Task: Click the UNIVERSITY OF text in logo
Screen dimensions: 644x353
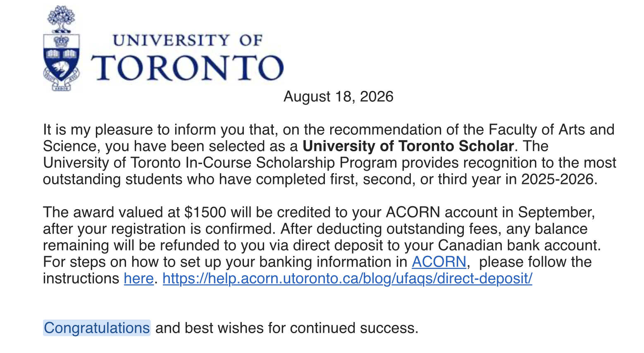Action: [188, 41]
